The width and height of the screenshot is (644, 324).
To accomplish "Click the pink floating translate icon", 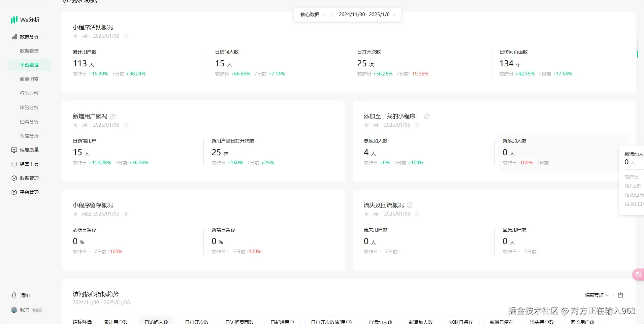I will click(x=638, y=274).
